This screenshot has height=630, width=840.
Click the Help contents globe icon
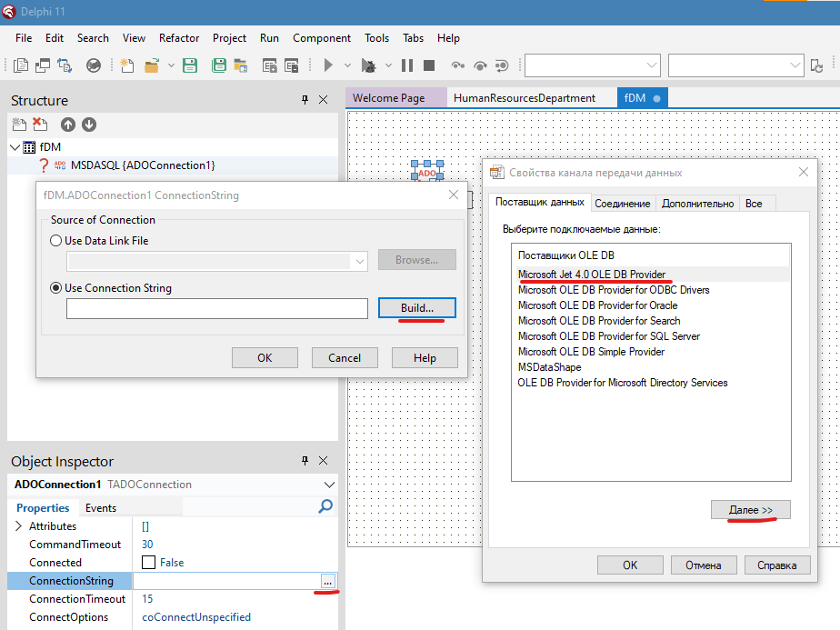click(94, 65)
